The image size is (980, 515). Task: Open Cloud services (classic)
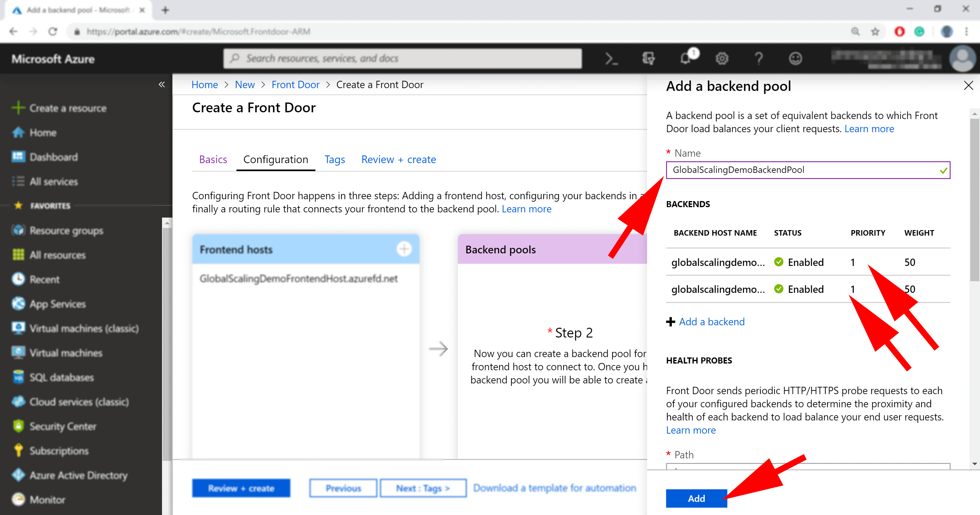(x=79, y=402)
